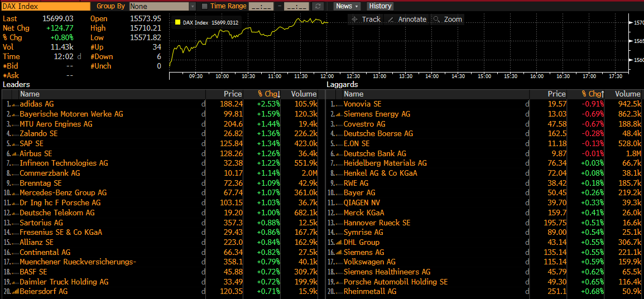Click the Last value 15699.03
This screenshot has width=644, height=299.
[58, 18]
